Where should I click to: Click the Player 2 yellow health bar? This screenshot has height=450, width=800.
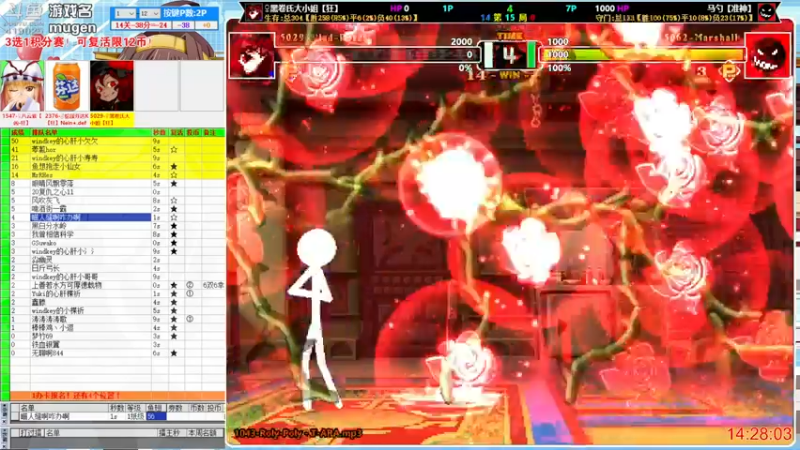642,54
